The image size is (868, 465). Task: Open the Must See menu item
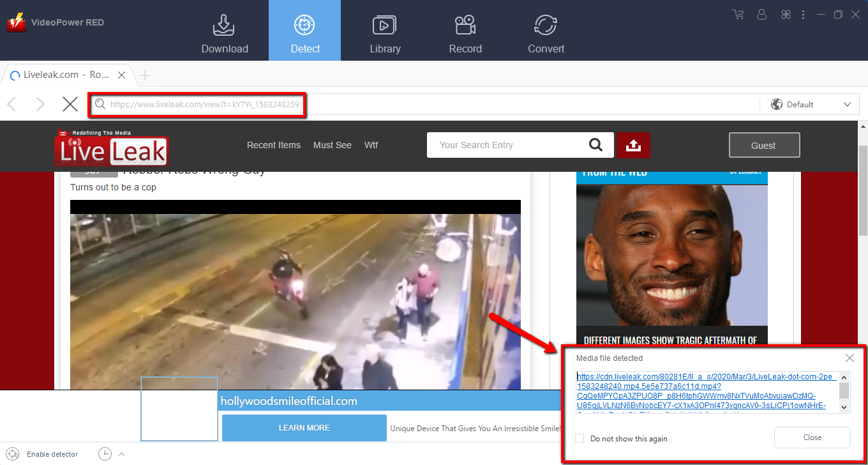[332, 145]
